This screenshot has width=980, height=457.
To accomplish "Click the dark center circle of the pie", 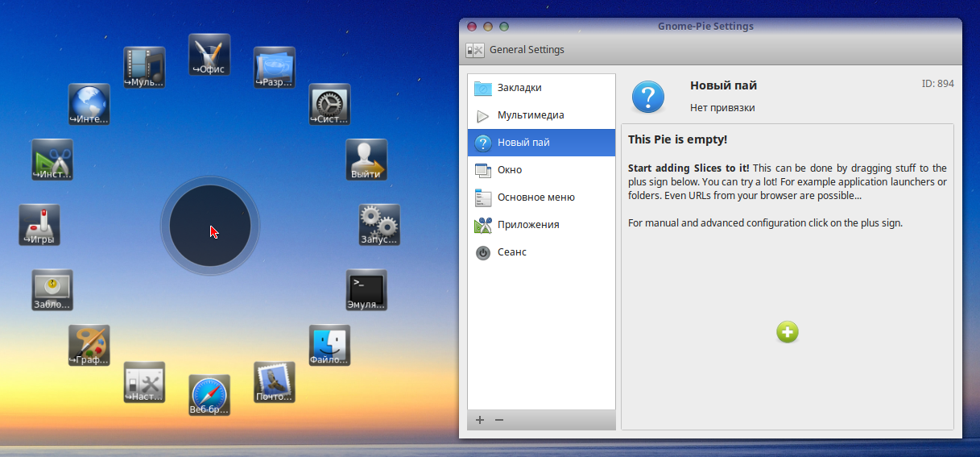I will [210, 225].
